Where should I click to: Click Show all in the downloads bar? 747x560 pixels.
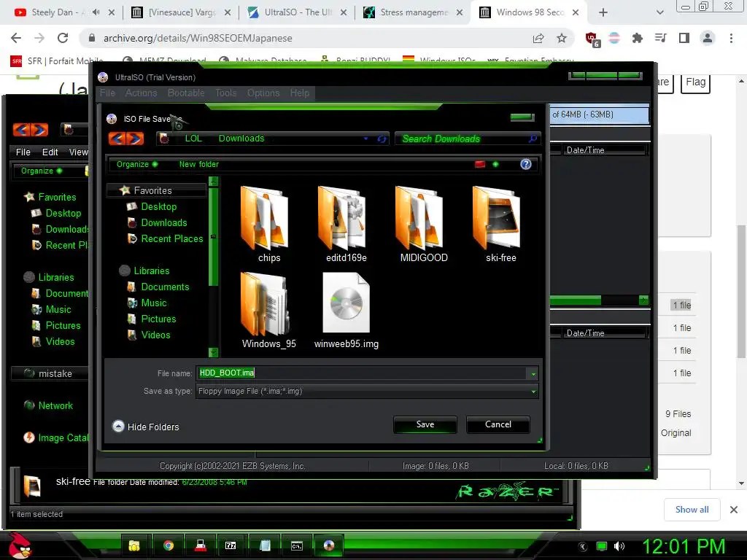pyautogui.click(x=692, y=510)
